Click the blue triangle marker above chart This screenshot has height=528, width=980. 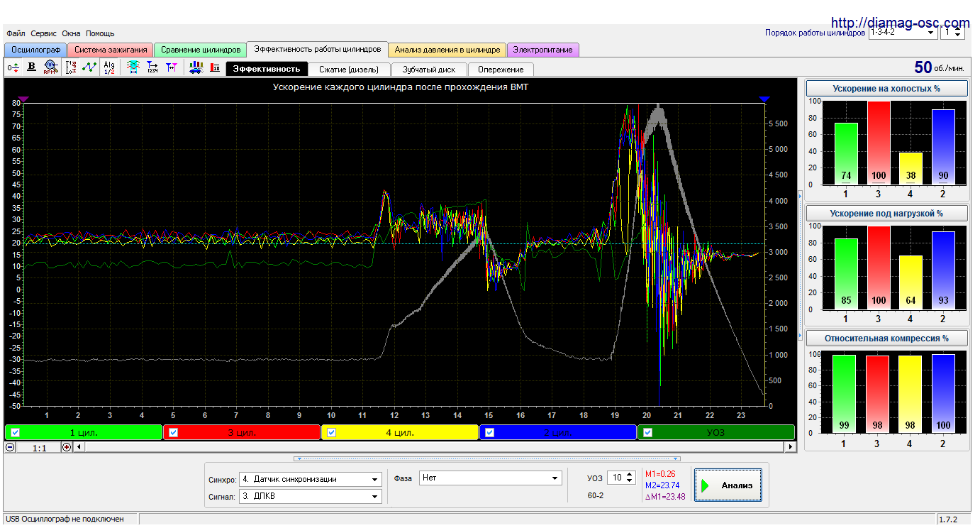point(764,99)
